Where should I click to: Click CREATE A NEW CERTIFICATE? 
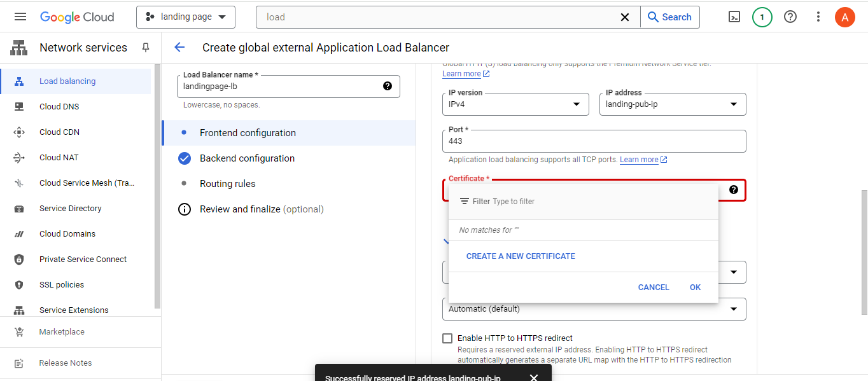[x=521, y=256]
